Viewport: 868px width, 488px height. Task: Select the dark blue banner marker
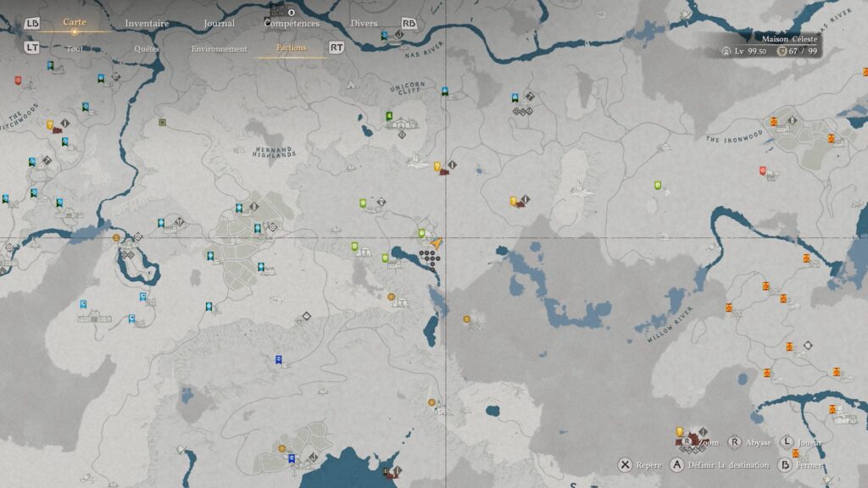click(278, 359)
